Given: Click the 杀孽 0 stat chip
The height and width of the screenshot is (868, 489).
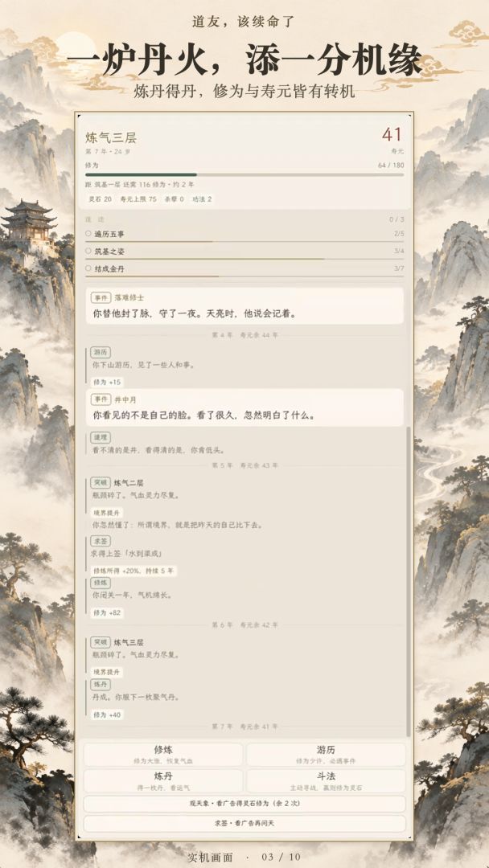Looking at the screenshot, I should point(174,199).
